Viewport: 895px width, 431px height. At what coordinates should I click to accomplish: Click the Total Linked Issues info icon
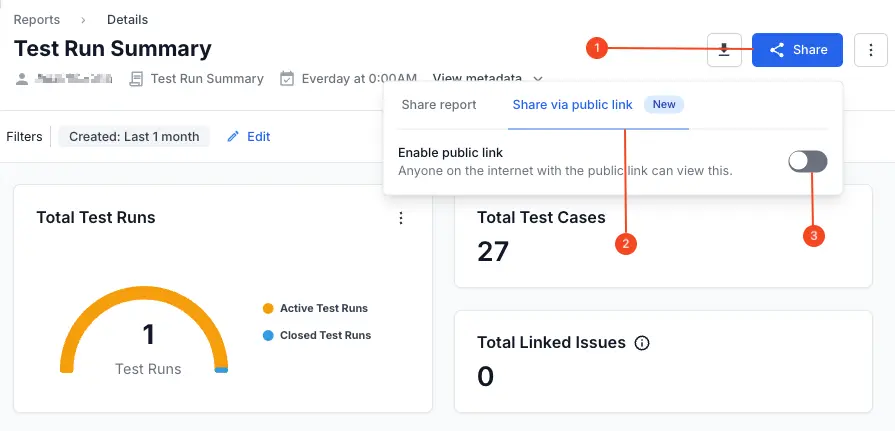pyautogui.click(x=642, y=343)
